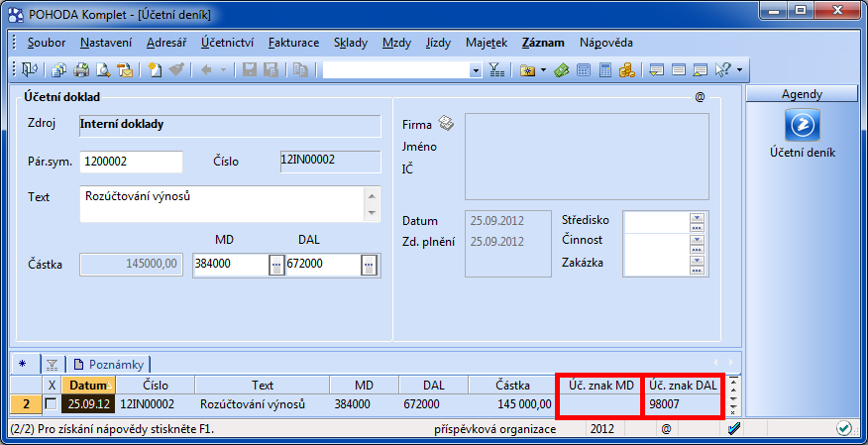Toggle the X checkbox in row 2
Screen dimensions: 868x445
(x=52, y=404)
